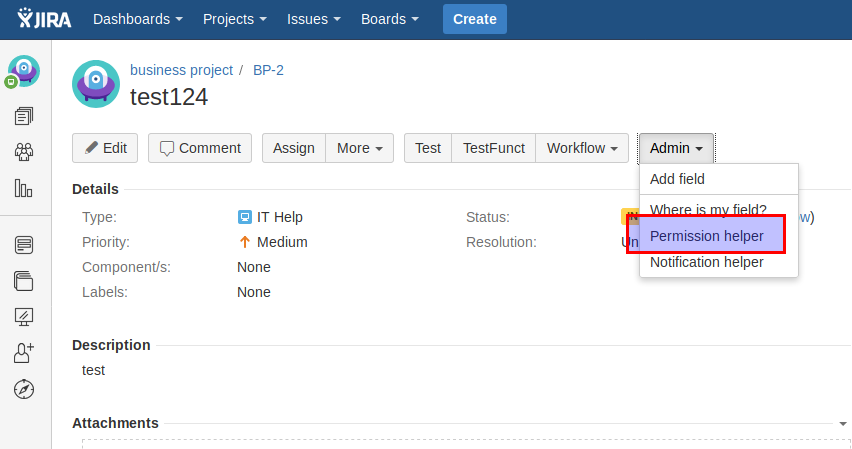Click the Description section heading

coord(111,345)
